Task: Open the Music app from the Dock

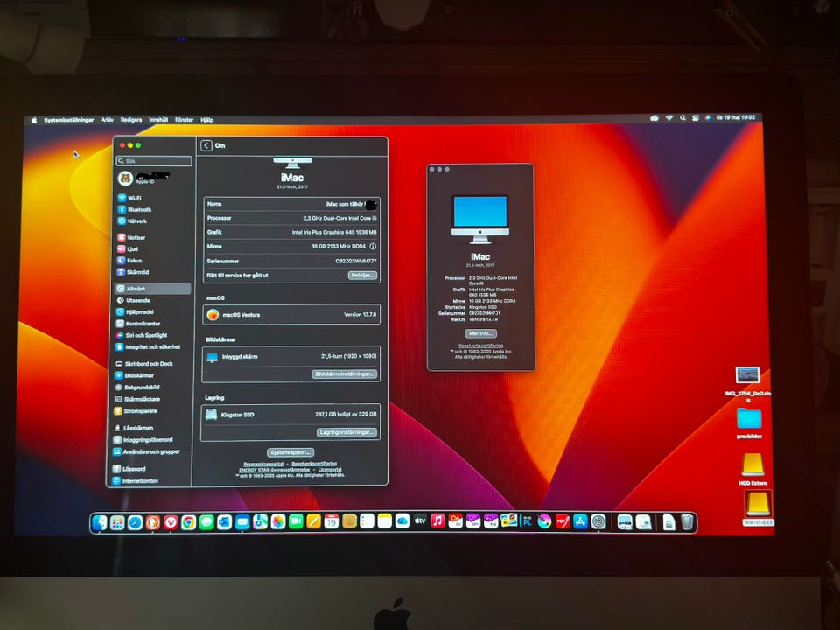Action: pyautogui.click(x=437, y=521)
